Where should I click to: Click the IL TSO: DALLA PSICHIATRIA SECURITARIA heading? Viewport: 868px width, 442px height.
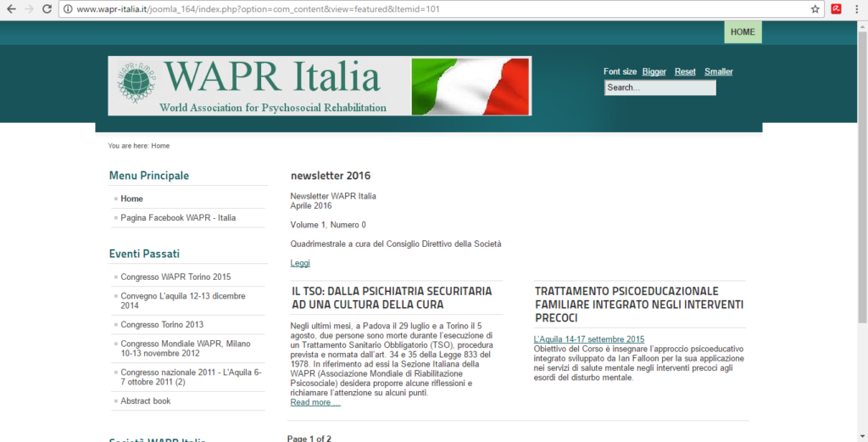click(x=392, y=298)
